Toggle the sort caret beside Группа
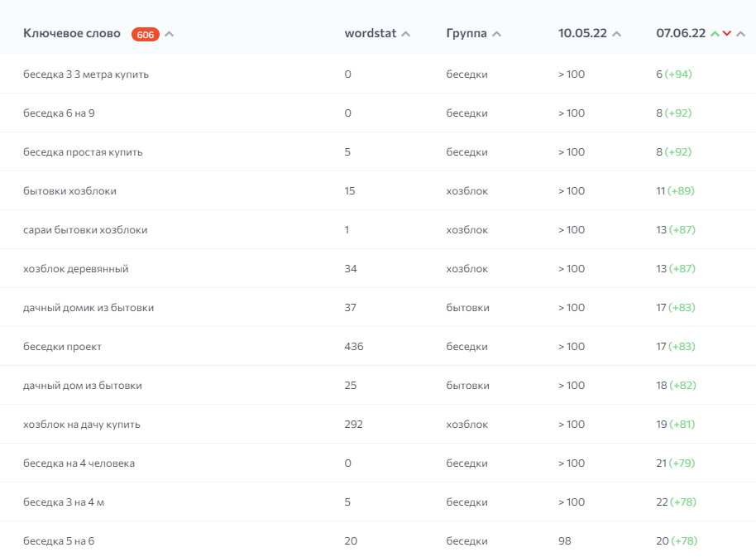Screen dimensions: 756x557 tap(496, 34)
